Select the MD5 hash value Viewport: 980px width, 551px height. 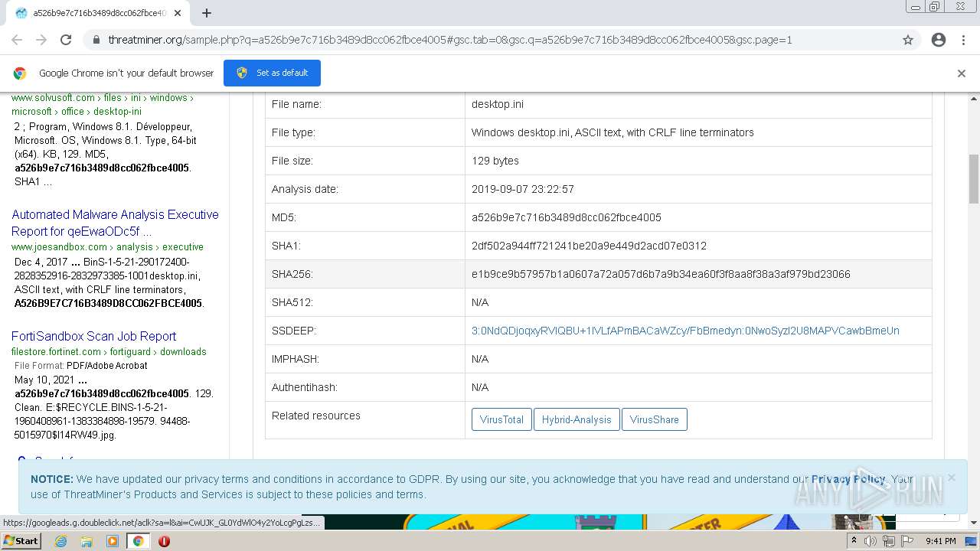[x=567, y=217]
